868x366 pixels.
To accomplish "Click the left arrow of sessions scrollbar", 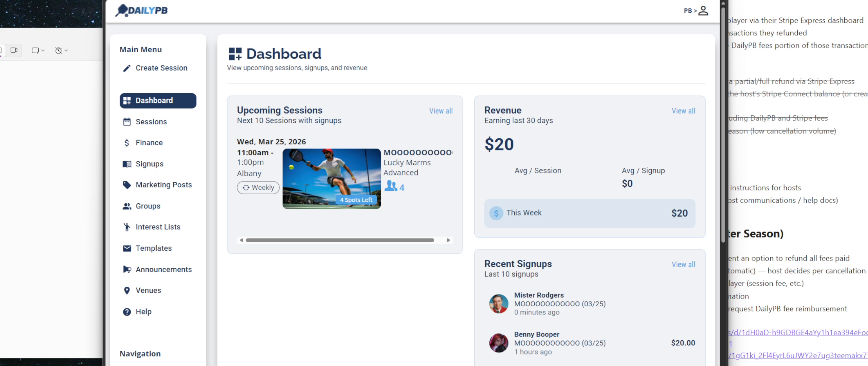I will pos(241,240).
